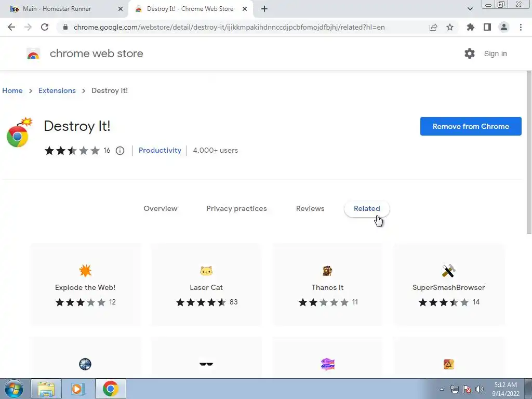The height and width of the screenshot is (399, 532).
Task: Open Windows Media Player from taskbar
Action: coord(78,389)
